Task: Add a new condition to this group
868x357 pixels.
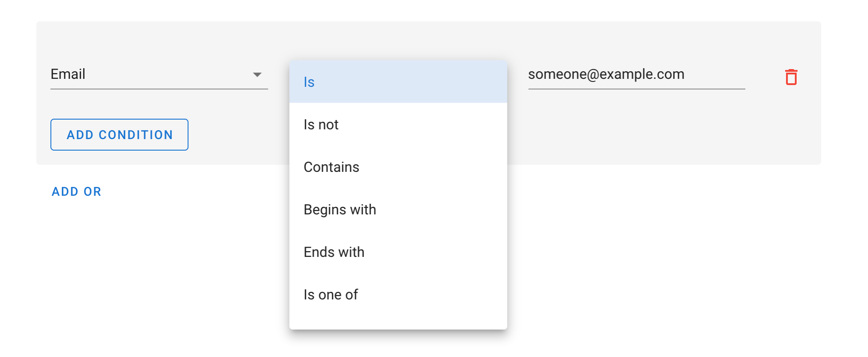Action: pos(119,135)
